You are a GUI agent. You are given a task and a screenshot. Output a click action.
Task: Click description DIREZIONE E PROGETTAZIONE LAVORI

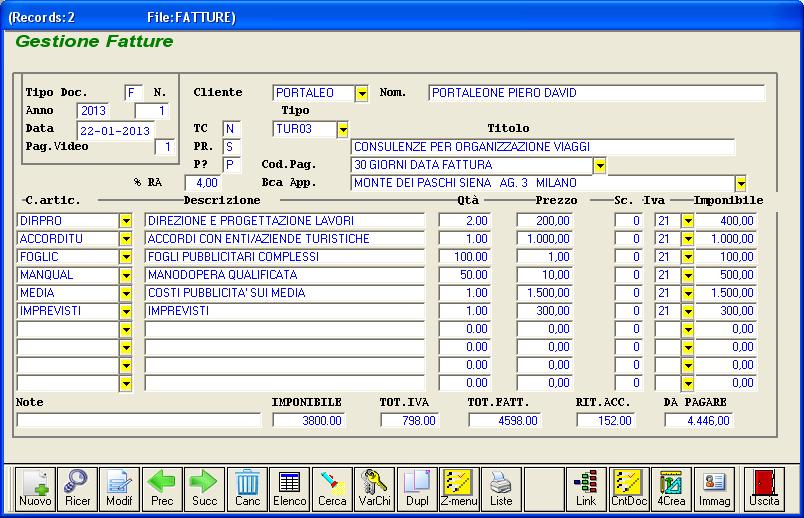(285, 221)
